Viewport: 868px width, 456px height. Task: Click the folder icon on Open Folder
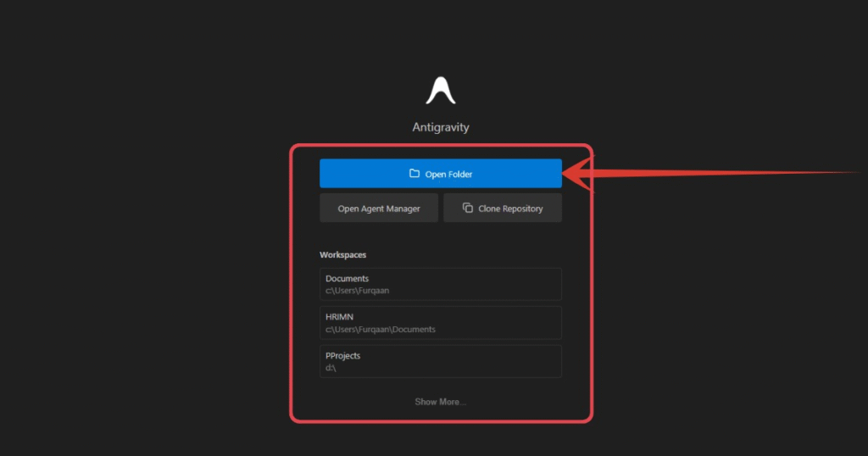click(x=415, y=174)
